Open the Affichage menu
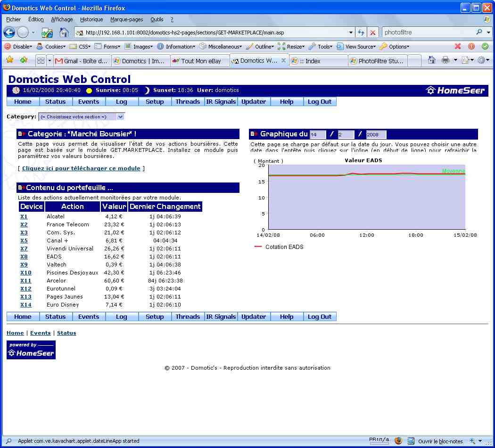The height and width of the screenshot is (448, 495). [x=62, y=19]
